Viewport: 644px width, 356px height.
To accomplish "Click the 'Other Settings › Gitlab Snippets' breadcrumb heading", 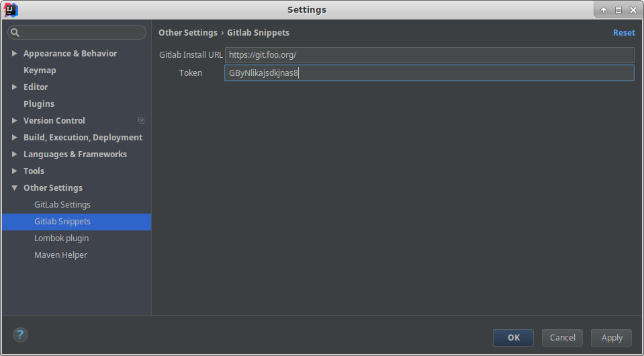I will coord(224,33).
